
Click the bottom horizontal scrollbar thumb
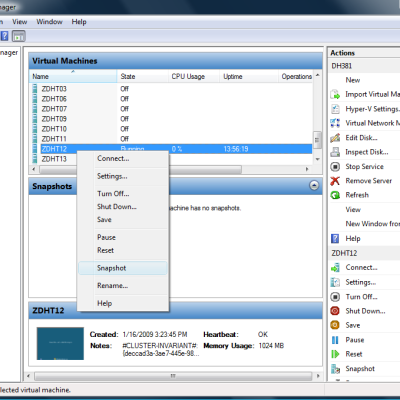click(173, 376)
